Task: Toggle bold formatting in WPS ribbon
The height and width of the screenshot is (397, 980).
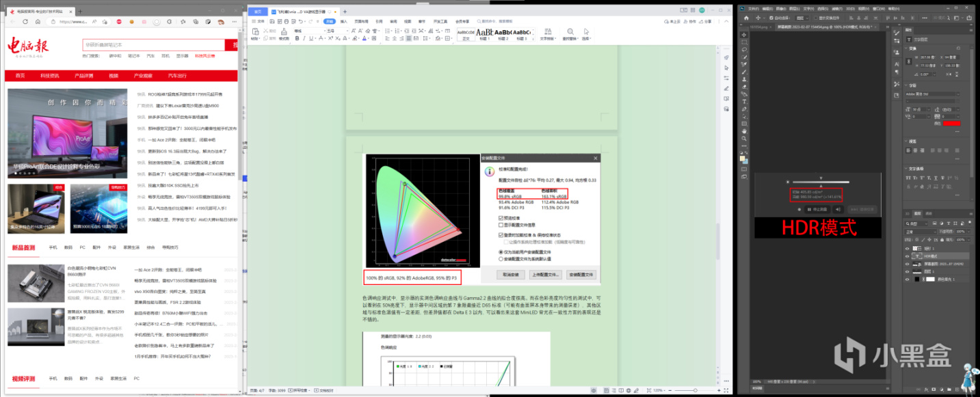Action: pos(297,38)
